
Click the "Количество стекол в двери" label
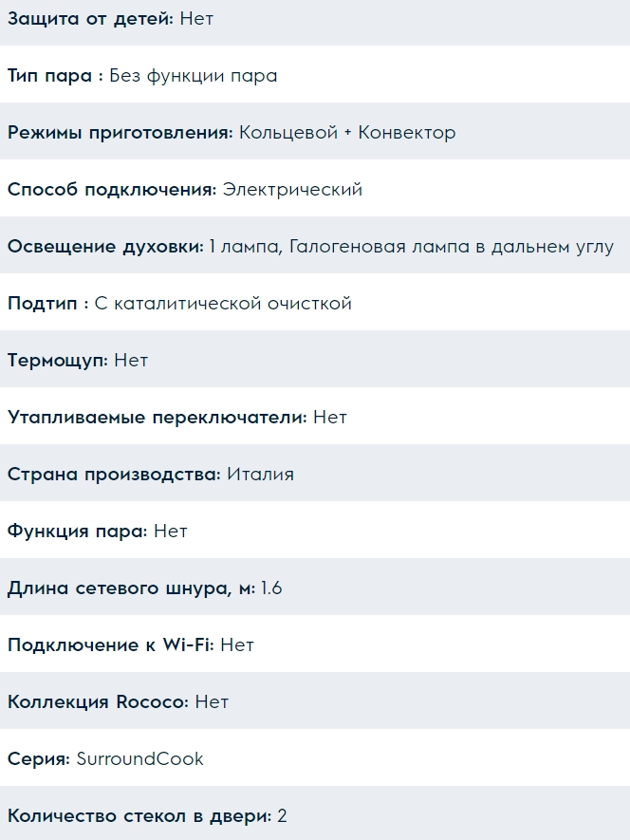pyautogui.click(x=139, y=816)
